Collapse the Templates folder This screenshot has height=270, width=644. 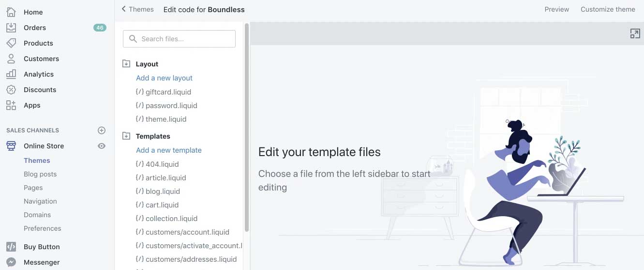tap(126, 136)
